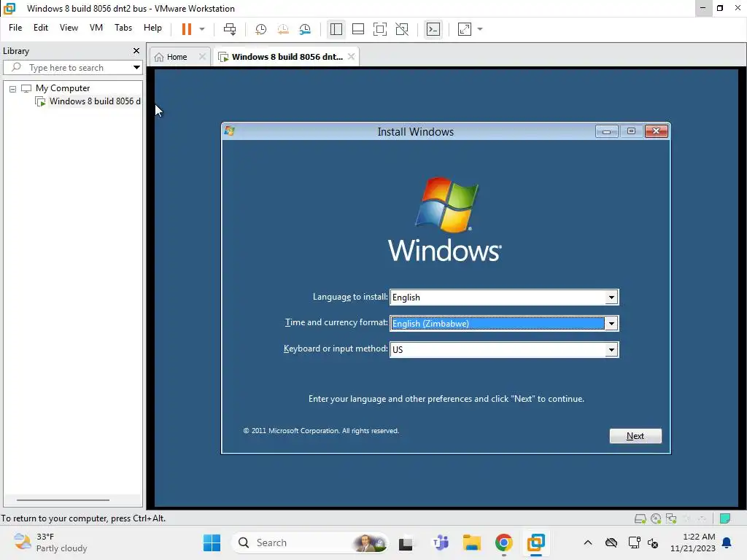Show the console view
This screenshot has height=560, width=747.
pyautogui.click(x=433, y=29)
